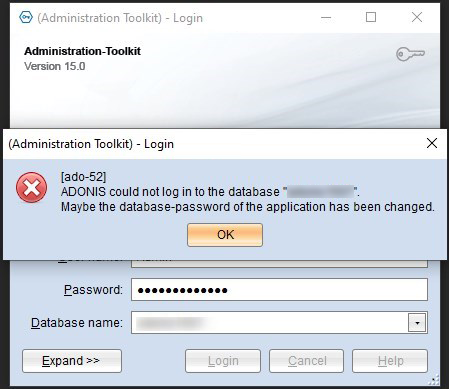Expand the login options with Expand >>
This screenshot has width=449, height=389.
pyautogui.click(x=72, y=361)
